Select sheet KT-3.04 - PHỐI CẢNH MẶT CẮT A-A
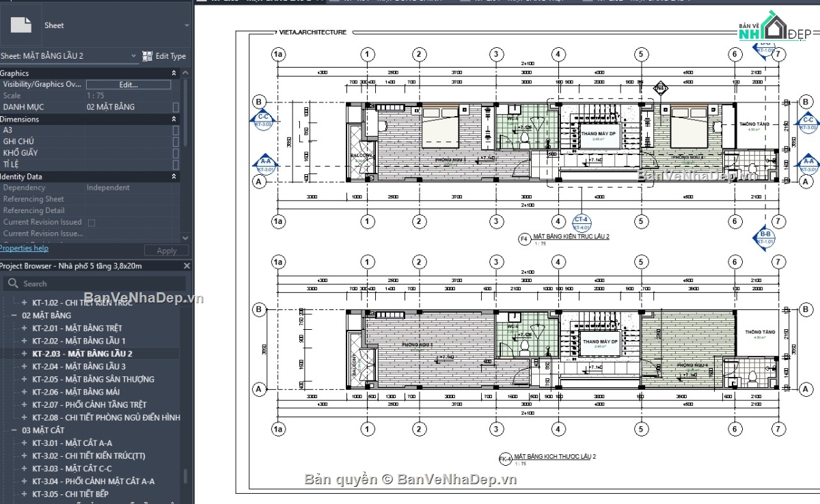Screen dimensions: 820x504 coord(93,481)
